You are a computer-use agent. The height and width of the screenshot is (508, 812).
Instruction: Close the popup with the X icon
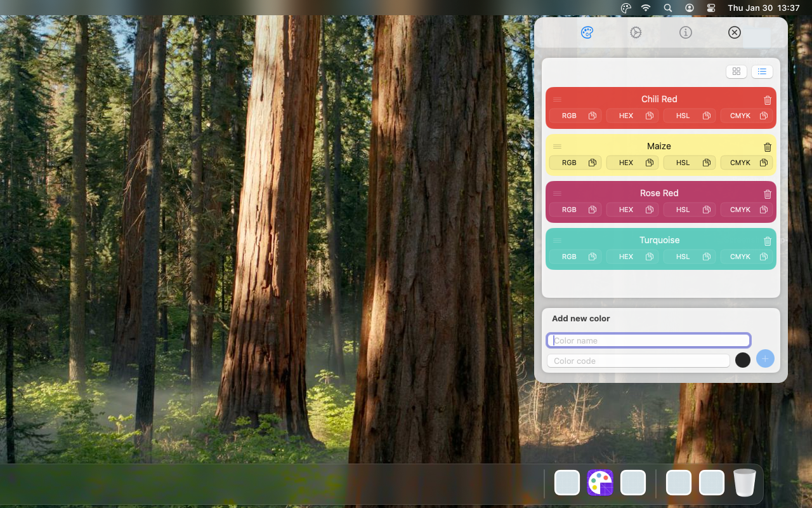click(x=734, y=32)
